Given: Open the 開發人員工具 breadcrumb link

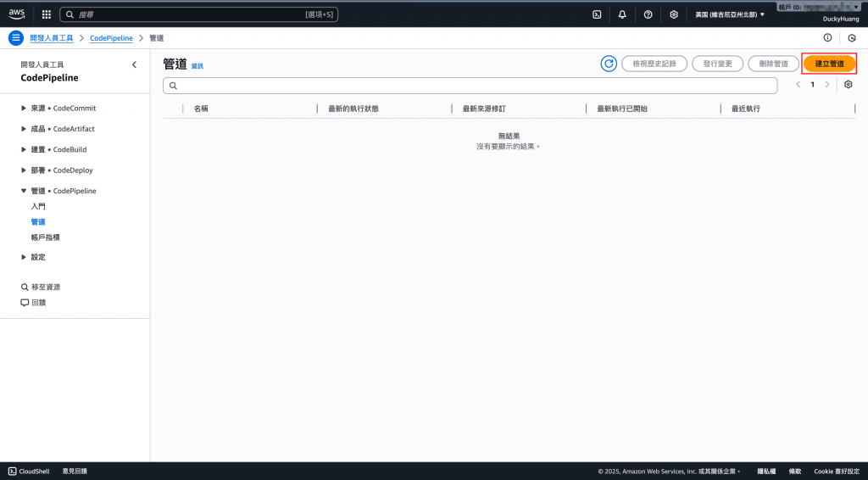Looking at the screenshot, I should coord(52,38).
